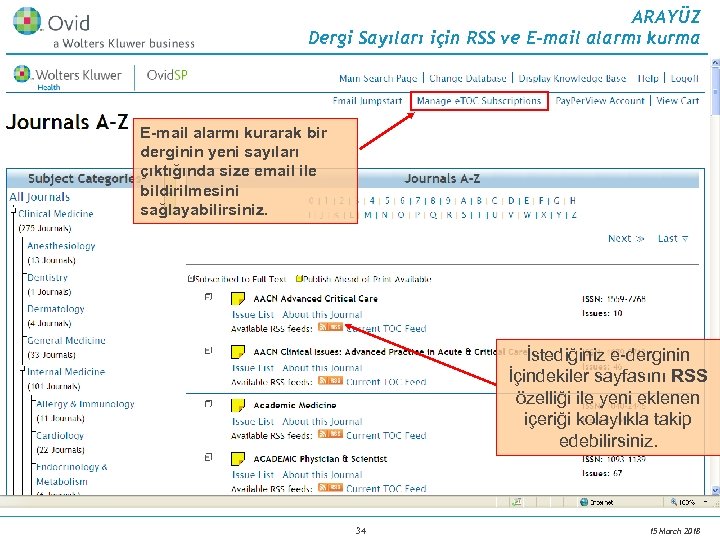The image size is (720, 540).
Task: Collapse the Clinical Medicine tree node
Action: [x=14, y=211]
